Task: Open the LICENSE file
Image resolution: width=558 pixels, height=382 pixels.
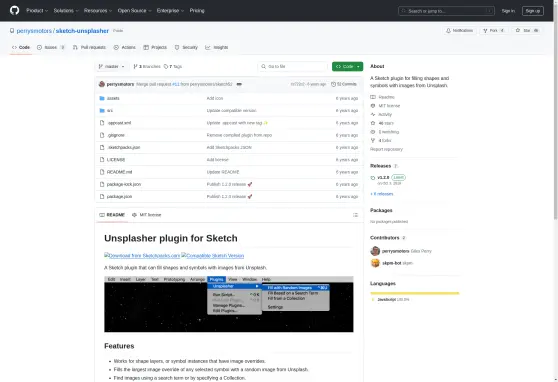Action: pos(116,160)
